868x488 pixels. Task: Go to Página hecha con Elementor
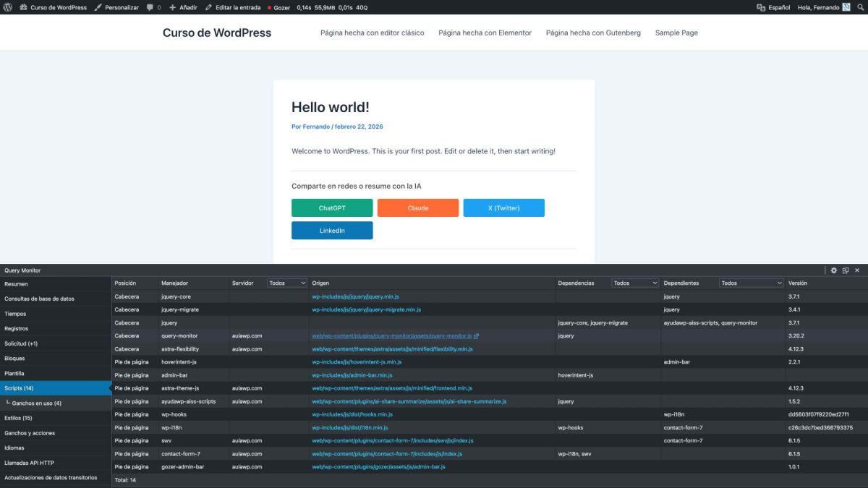coord(485,33)
